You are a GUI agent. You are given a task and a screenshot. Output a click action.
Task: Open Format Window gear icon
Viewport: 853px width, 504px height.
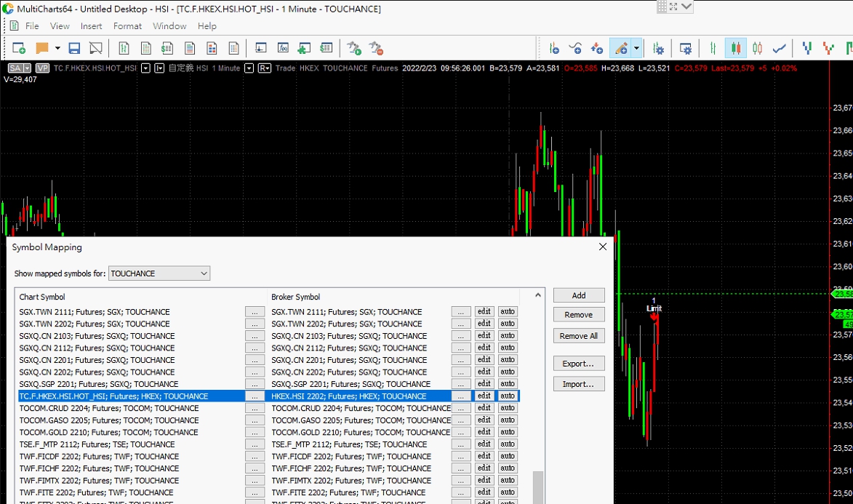tap(686, 49)
